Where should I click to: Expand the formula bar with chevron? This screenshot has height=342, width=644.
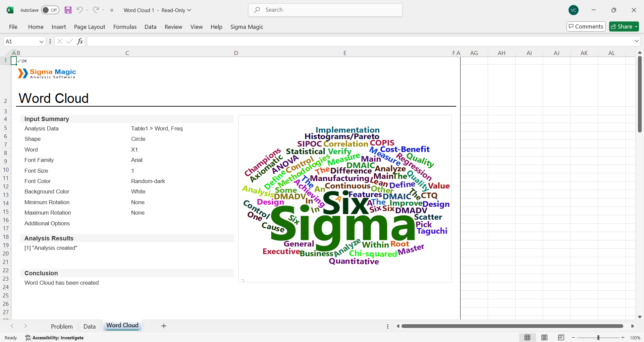[636, 41]
